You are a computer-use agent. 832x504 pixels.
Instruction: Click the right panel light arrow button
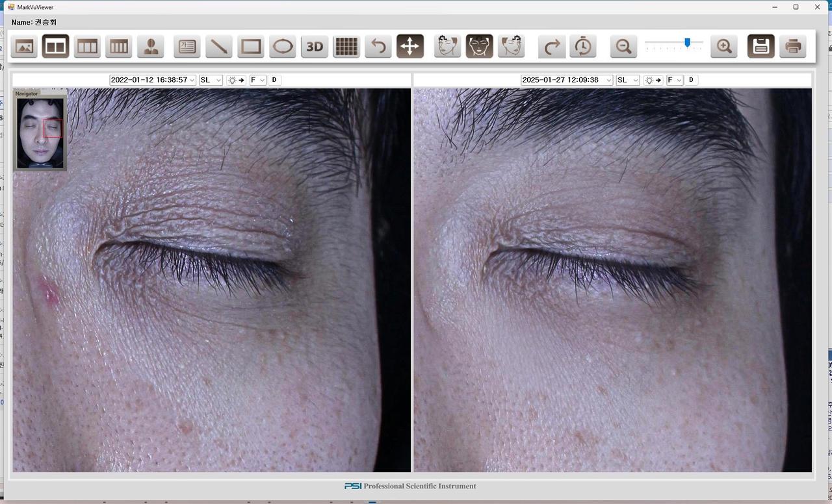click(653, 80)
